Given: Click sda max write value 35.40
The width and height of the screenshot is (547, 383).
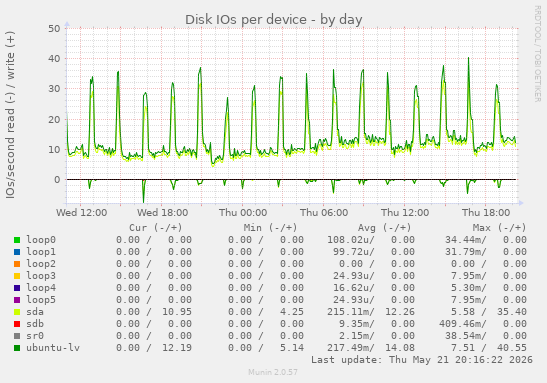Looking at the screenshot, I should [x=512, y=312].
